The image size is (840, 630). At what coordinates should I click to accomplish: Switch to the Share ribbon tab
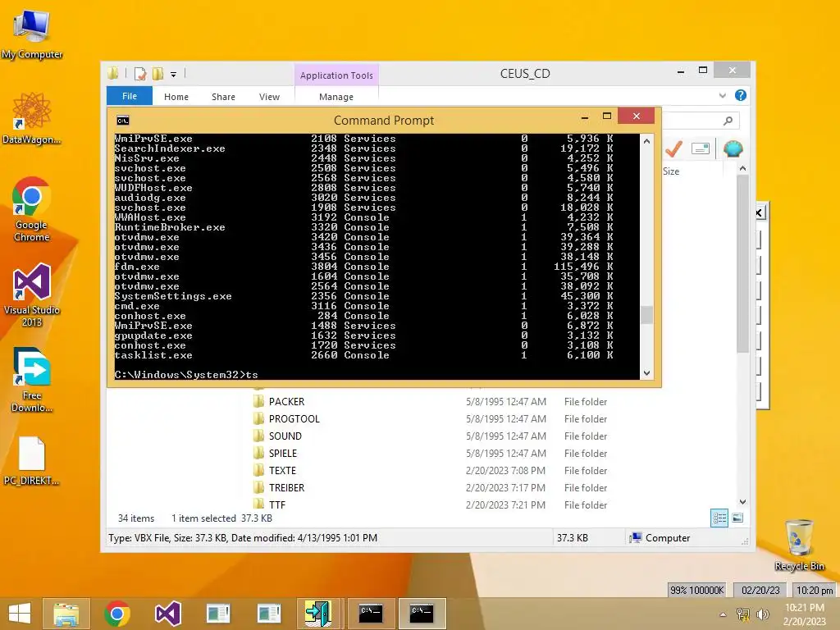[x=223, y=97]
